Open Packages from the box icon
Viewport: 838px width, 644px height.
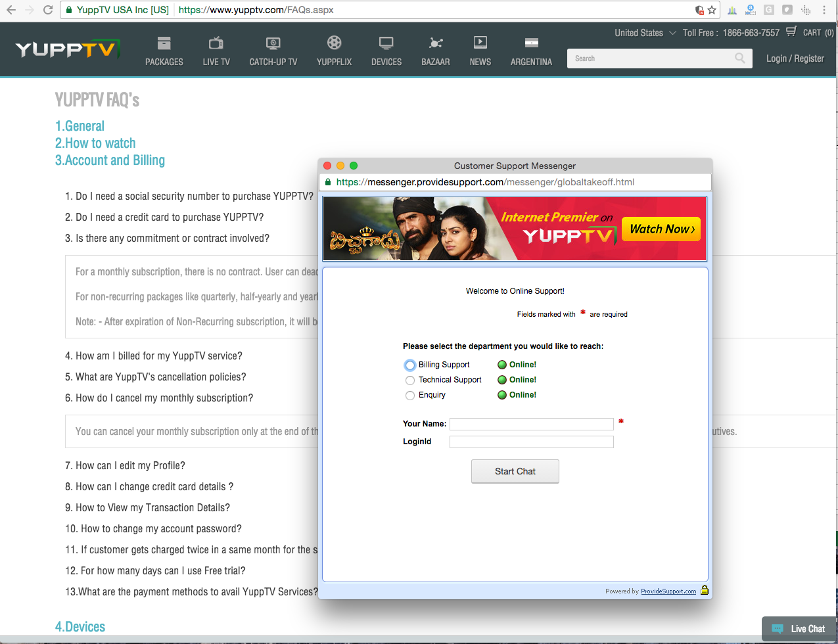(x=164, y=43)
